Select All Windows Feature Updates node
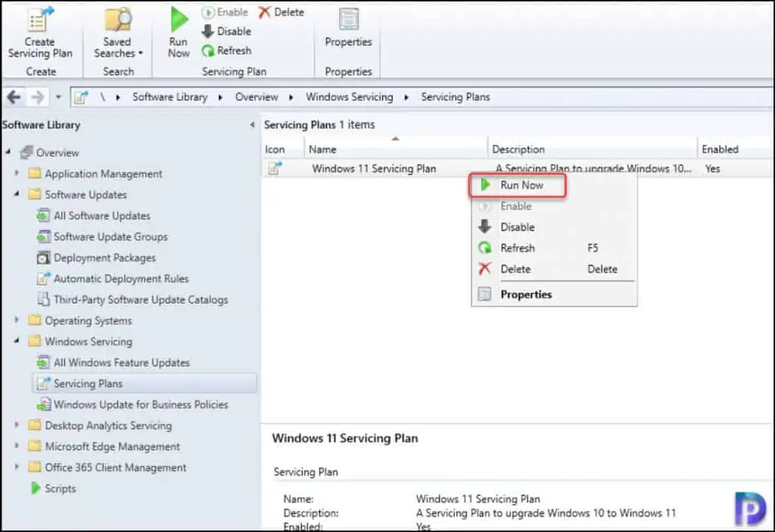This screenshot has height=532, width=775. 122,363
